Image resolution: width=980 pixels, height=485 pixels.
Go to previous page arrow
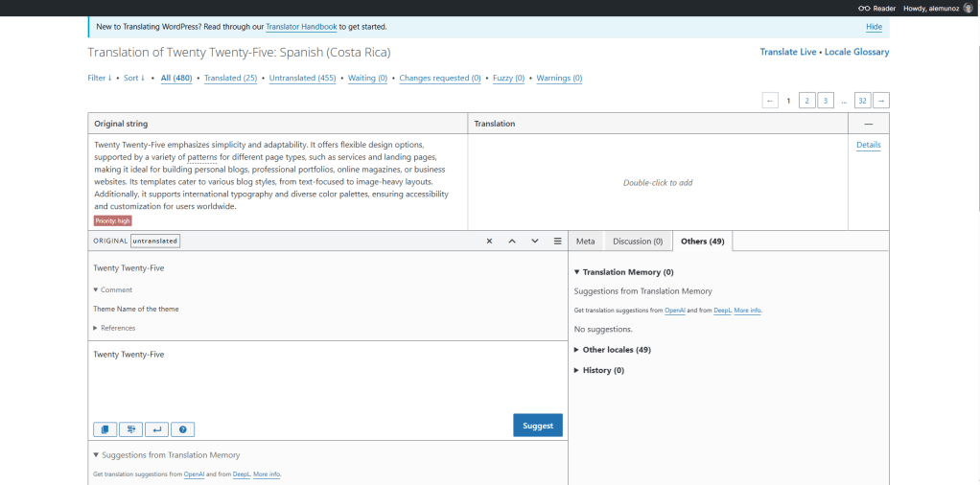(x=770, y=101)
